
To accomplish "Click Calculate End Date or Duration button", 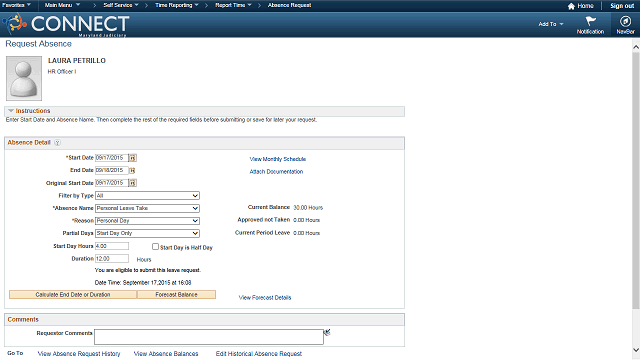I will click(x=73, y=295).
